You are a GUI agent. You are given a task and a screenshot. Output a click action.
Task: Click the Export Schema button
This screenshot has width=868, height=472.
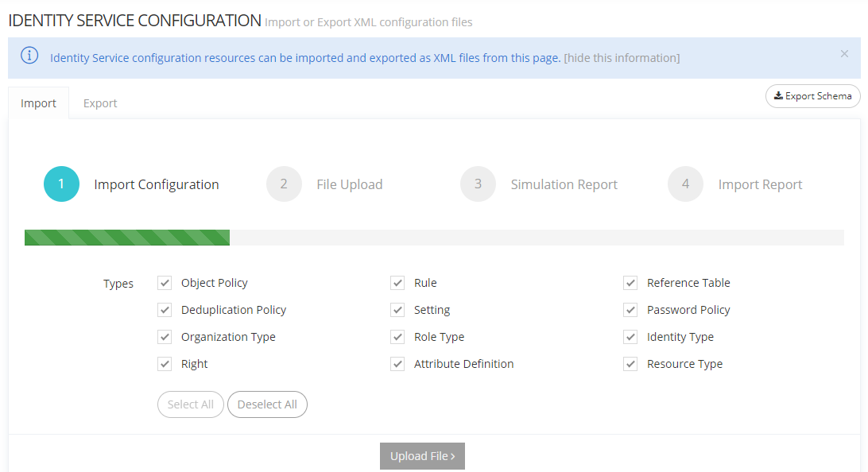click(x=812, y=96)
